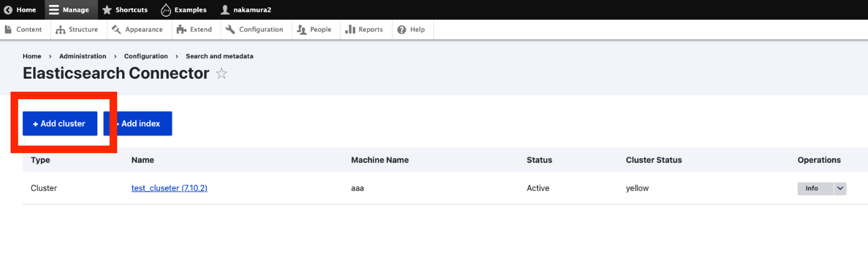This screenshot has width=868, height=259.
Task: Go to Home breadcrumb link
Action: [x=32, y=56]
